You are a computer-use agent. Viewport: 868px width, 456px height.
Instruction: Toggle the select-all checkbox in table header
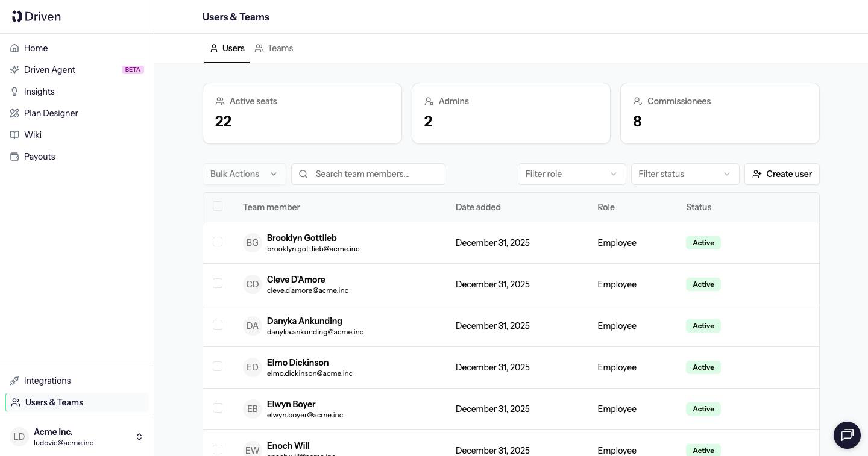[218, 206]
